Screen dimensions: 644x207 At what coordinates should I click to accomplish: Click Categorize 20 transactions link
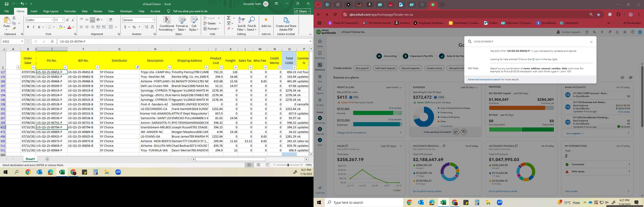click(352, 132)
